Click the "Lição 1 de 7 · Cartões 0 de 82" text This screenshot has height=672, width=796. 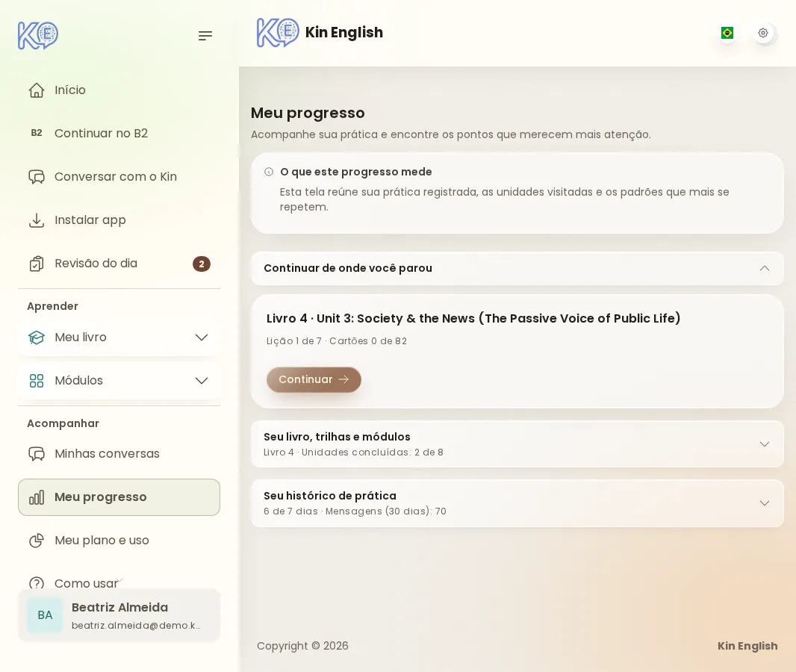337,341
